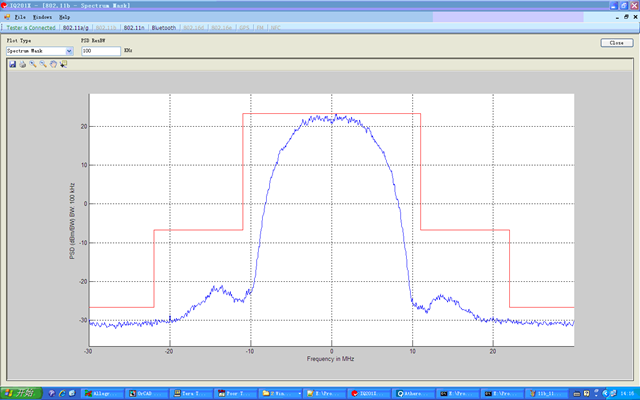Open the Plot Type dropdown

40,51
